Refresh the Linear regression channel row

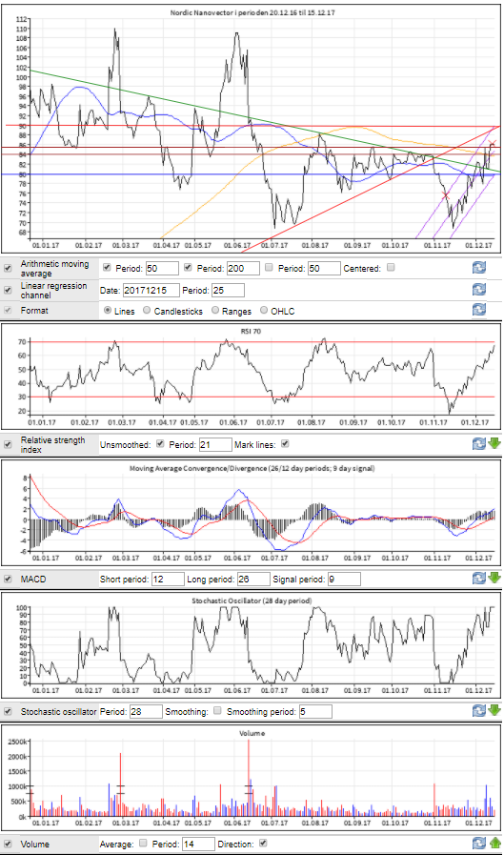478,289
